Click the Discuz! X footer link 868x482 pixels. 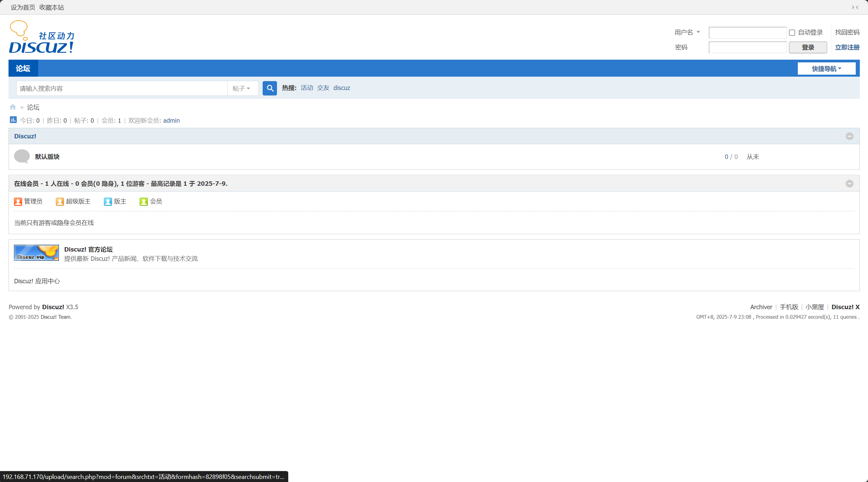click(845, 307)
